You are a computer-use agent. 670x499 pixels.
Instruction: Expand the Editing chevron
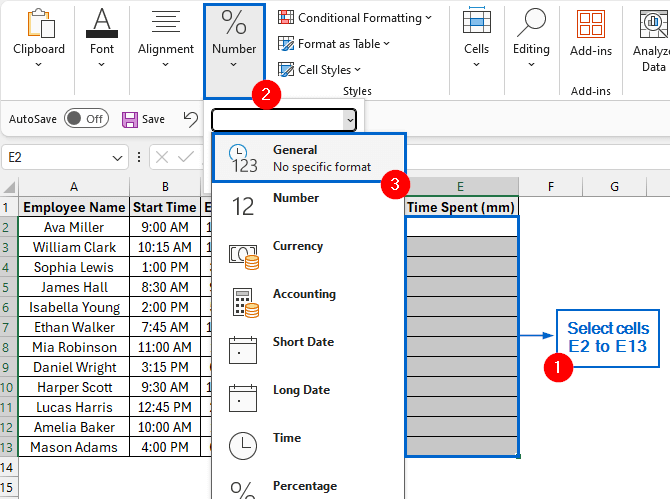531,65
